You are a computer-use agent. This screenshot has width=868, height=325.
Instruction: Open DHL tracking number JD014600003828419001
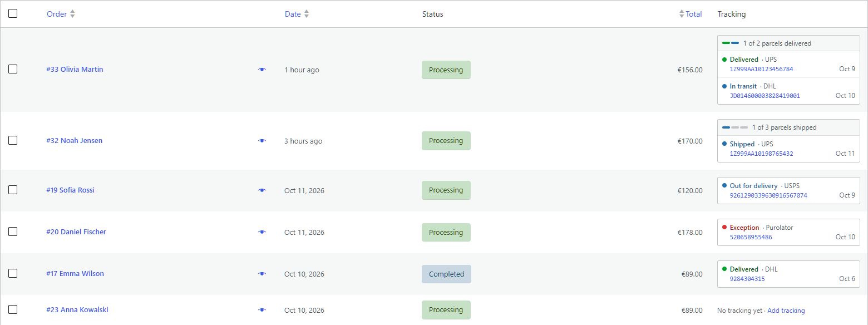(x=765, y=96)
